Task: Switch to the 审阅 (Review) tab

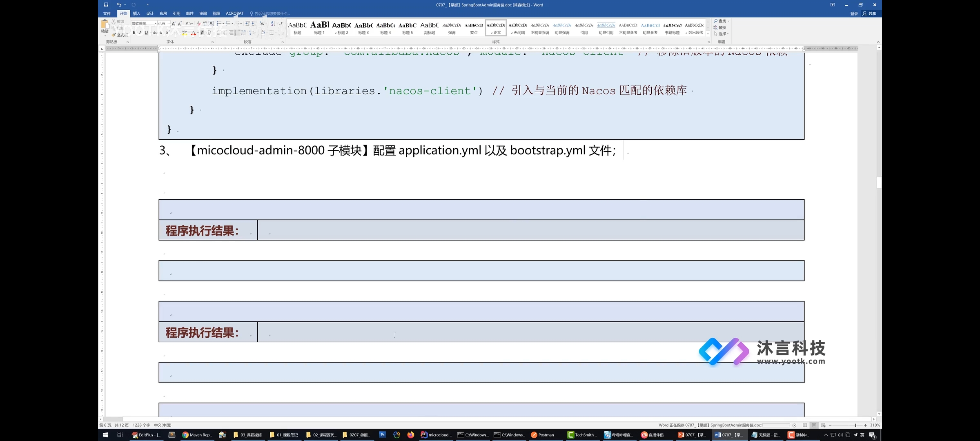Action: 203,13
